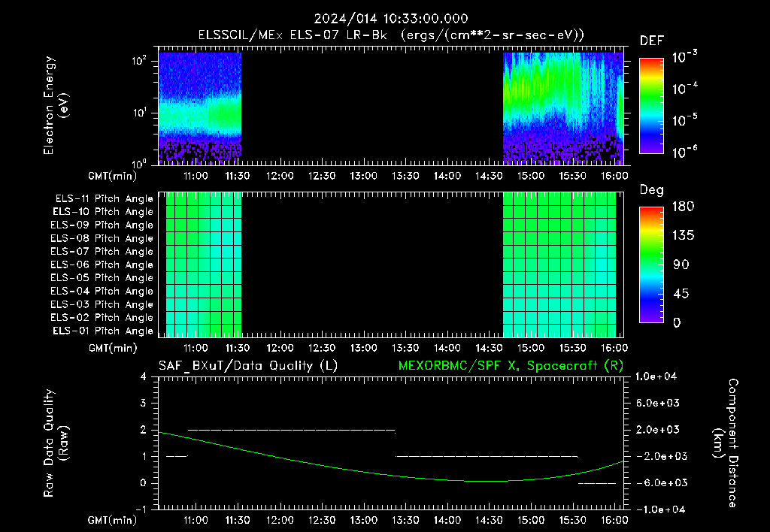Click the 135 tick on the Deg colorbar

(x=683, y=236)
